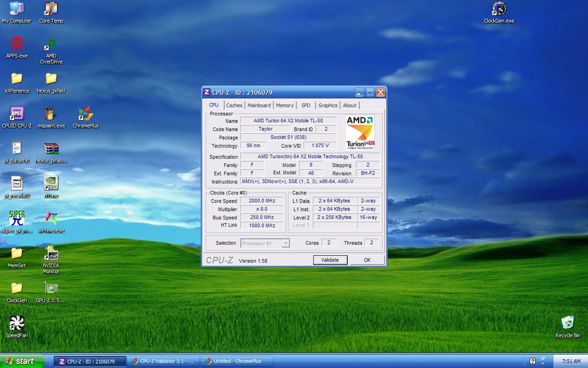Screen dimensions: 588x368
Task: Click the Validate button
Action: click(x=330, y=260)
